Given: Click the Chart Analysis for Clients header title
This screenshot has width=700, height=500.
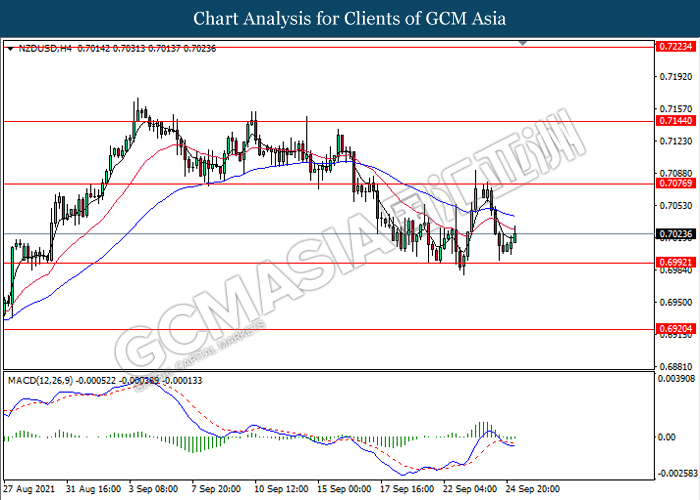Looking at the screenshot, I should 350,19.
